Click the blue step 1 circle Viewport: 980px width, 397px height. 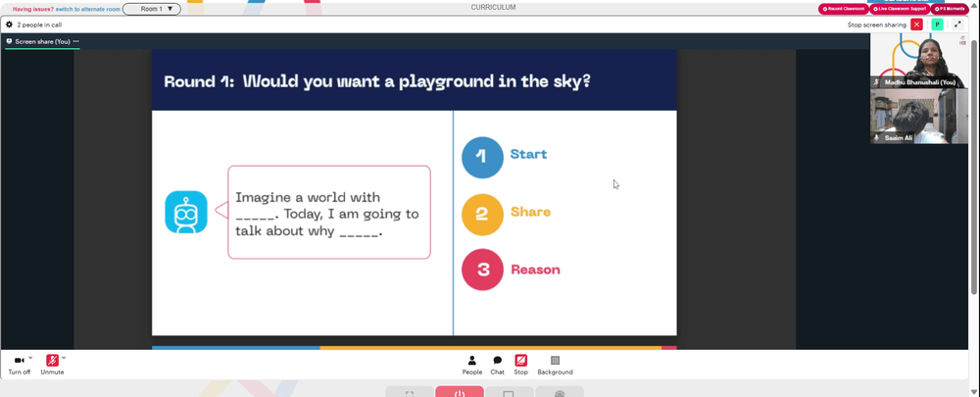482,158
